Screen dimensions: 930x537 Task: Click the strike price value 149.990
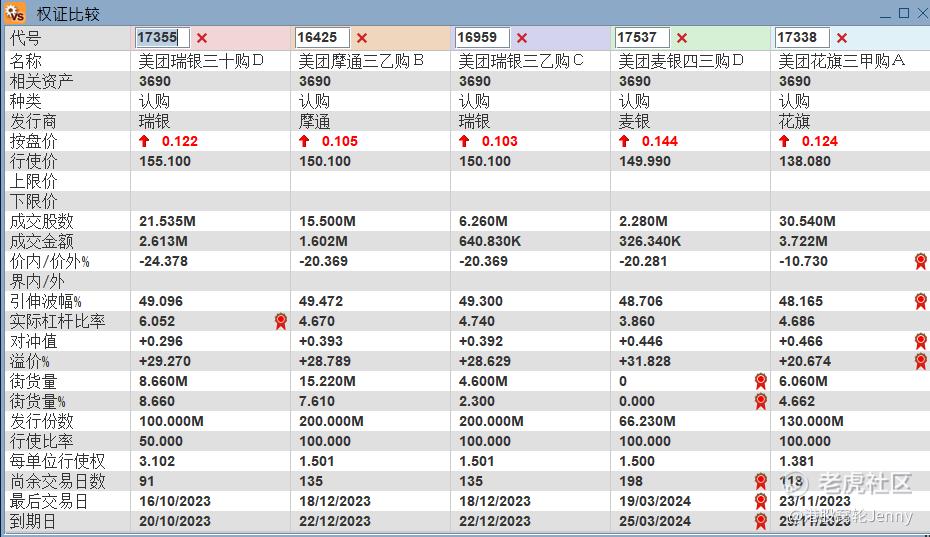pos(645,161)
